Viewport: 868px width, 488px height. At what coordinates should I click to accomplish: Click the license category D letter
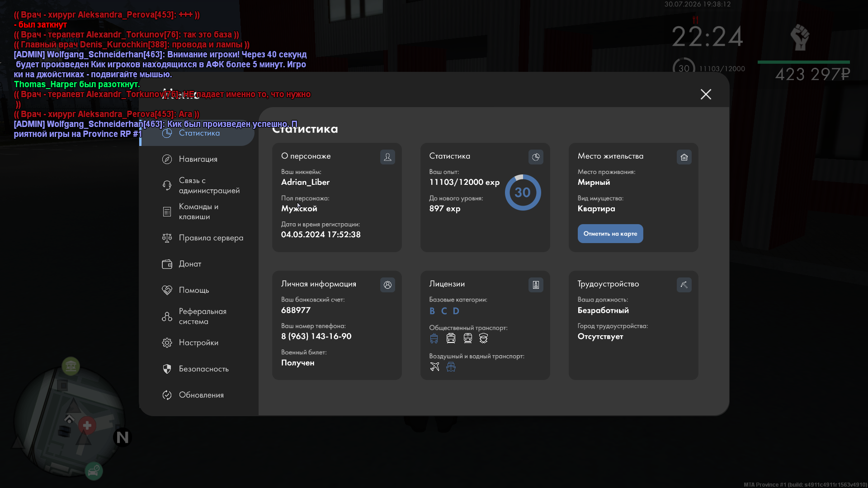pyautogui.click(x=456, y=311)
